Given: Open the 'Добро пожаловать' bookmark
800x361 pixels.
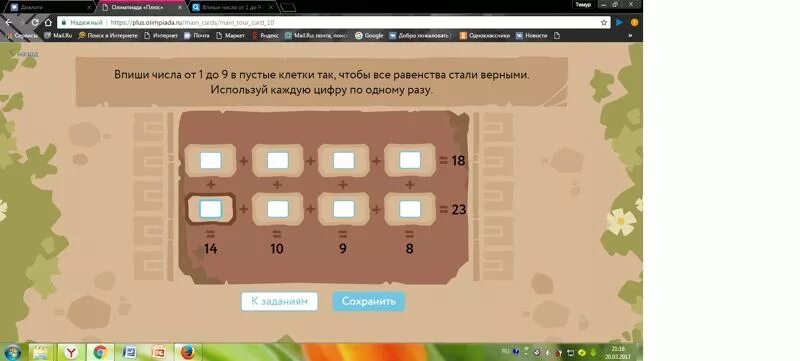Looking at the screenshot, I should tap(419, 36).
